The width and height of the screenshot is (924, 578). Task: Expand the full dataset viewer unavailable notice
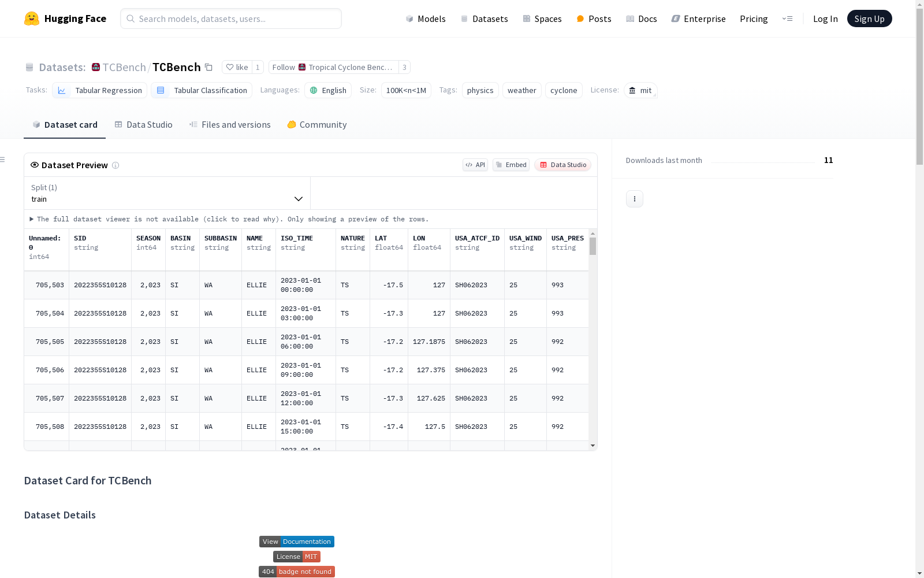pyautogui.click(x=229, y=219)
